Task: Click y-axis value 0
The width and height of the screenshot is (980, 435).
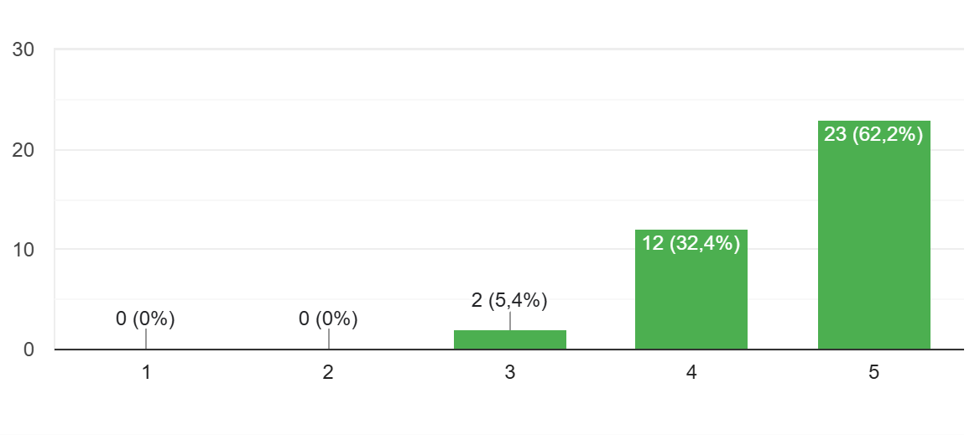Action: (x=29, y=350)
